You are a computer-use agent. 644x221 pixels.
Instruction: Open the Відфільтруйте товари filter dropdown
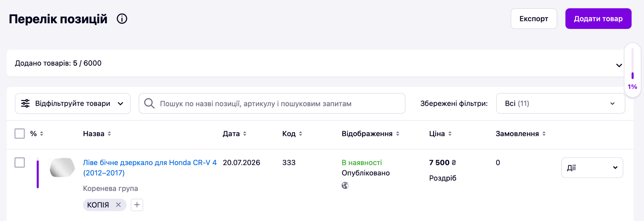[73, 103]
